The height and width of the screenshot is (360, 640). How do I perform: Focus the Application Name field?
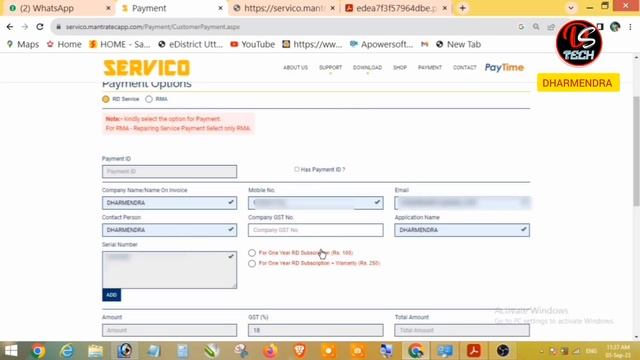pos(462,230)
